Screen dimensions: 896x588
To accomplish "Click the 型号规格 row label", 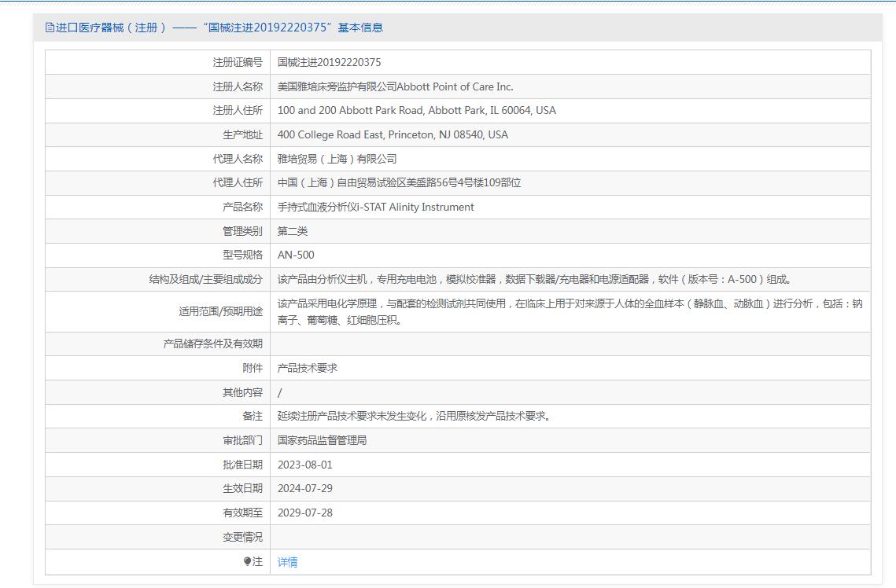I will coord(243,255).
